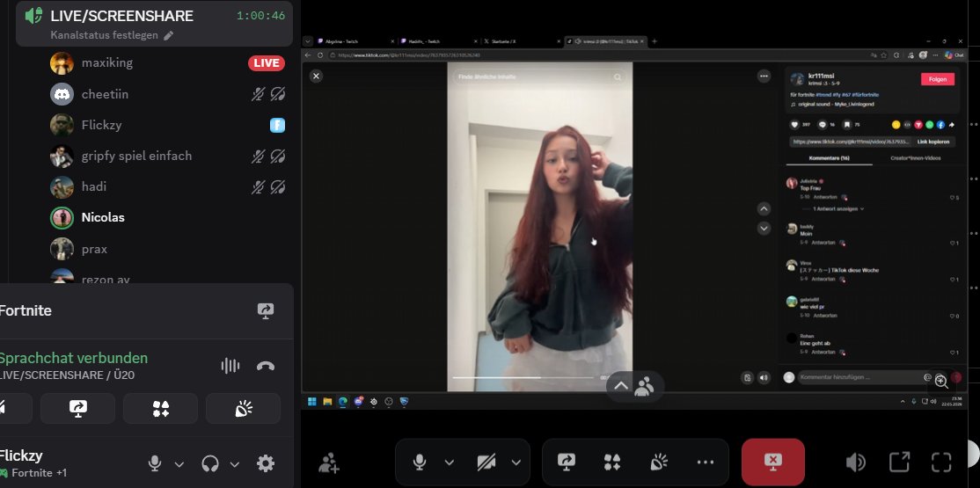Click Link kopieren button

click(933, 142)
